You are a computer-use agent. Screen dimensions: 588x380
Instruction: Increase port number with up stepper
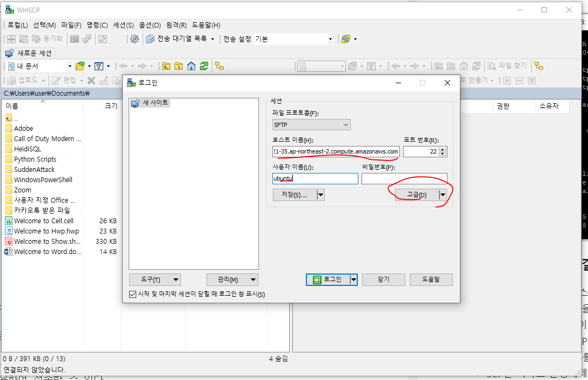tap(443, 149)
